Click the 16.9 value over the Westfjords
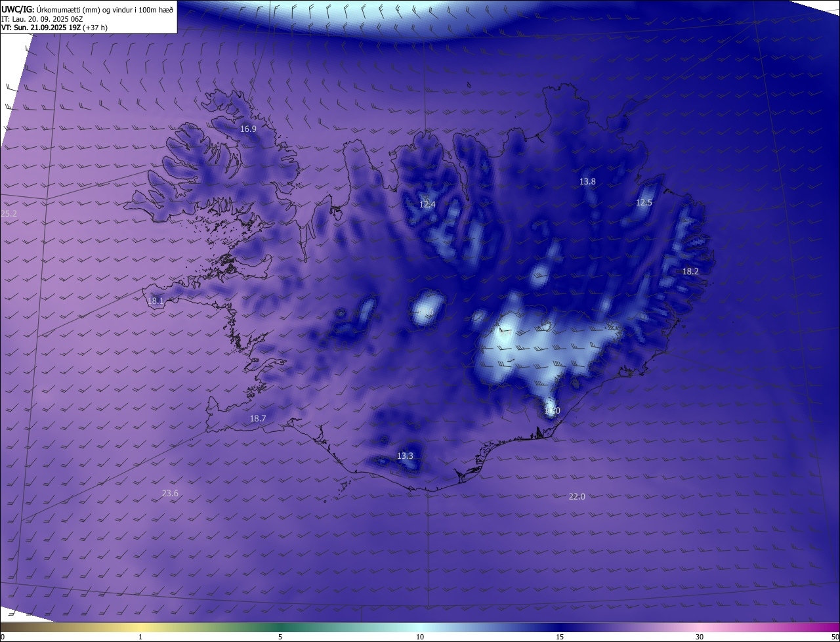Image resolution: width=840 pixels, height=642 pixels. 248,129
